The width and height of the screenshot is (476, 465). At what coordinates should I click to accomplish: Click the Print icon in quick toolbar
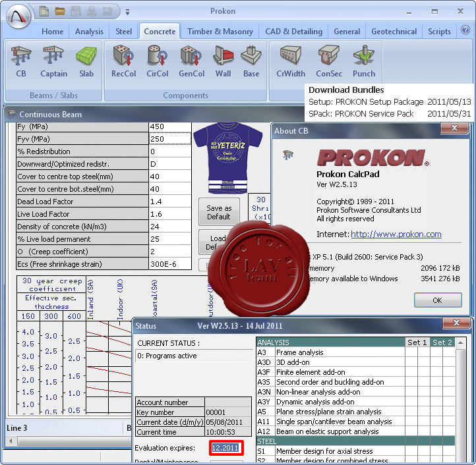(92, 12)
